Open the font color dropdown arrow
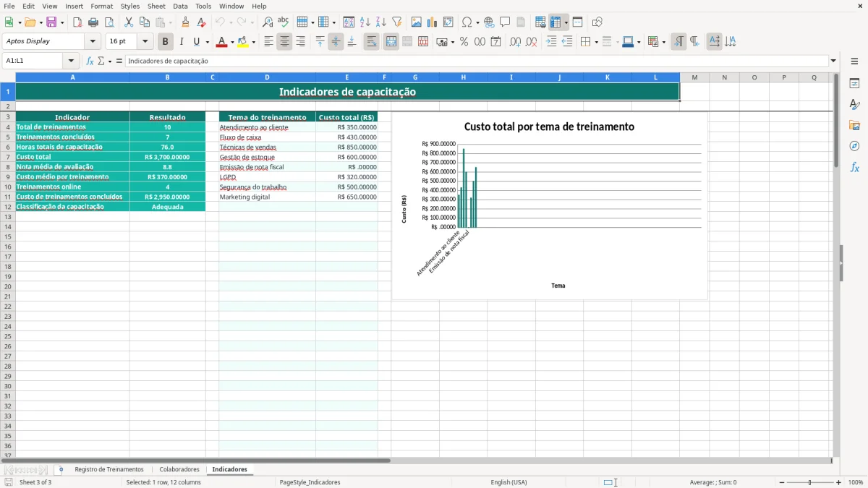Image resolution: width=868 pixels, height=488 pixels. [x=231, y=42]
